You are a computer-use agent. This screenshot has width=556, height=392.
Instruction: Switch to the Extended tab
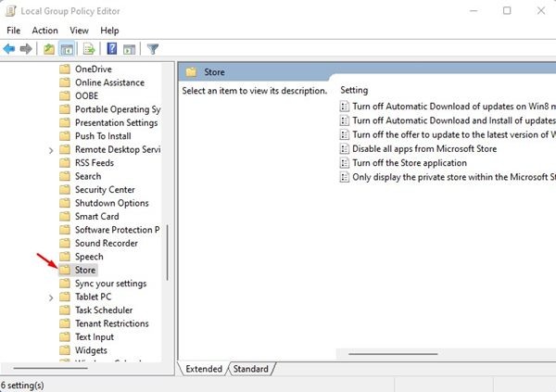[x=204, y=369]
